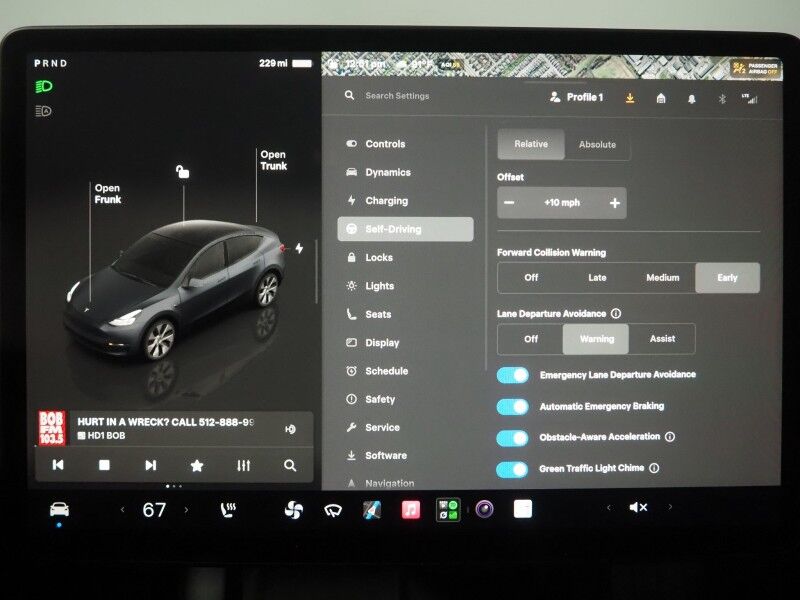
Task: Tap the green headlights indicator icon
Action: [x=44, y=86]
